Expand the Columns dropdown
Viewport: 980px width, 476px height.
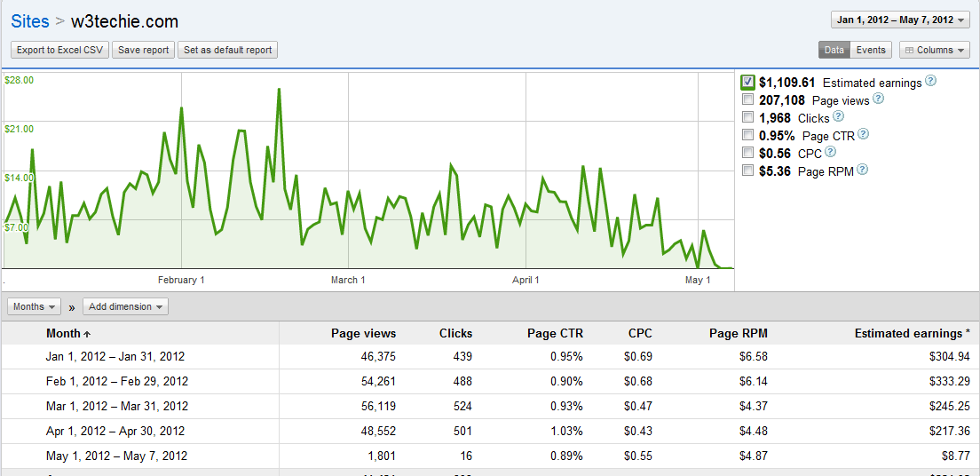(934, 51)
